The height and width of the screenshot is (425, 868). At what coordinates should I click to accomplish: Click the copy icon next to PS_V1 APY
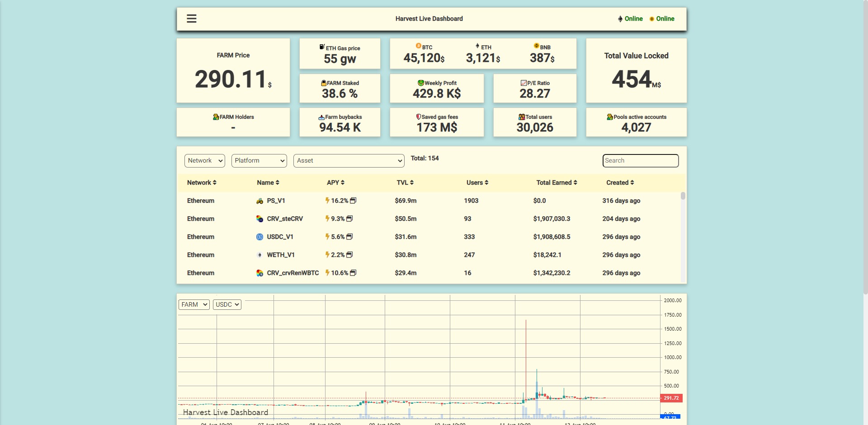coord(353,201)
